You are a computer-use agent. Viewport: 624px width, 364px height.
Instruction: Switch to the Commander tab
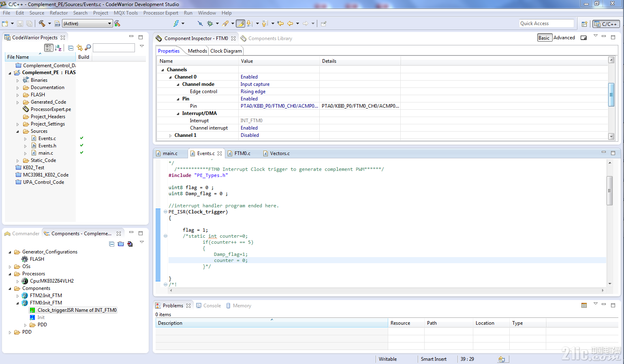point(22,234)
